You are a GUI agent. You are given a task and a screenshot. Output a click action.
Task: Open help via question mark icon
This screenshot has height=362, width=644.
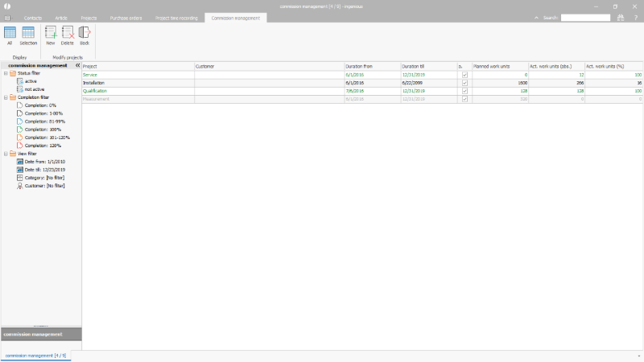pyautogui.click(x=635, y=17)
